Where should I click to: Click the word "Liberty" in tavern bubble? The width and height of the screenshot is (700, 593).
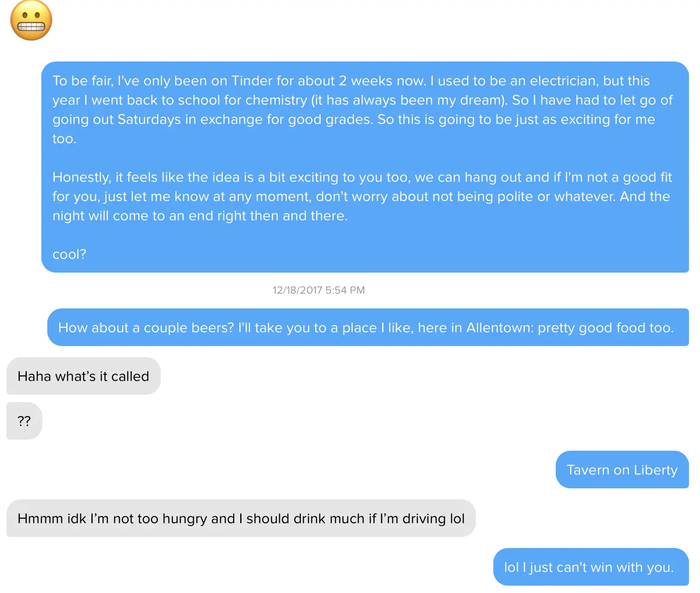click(x=655, y=470)
